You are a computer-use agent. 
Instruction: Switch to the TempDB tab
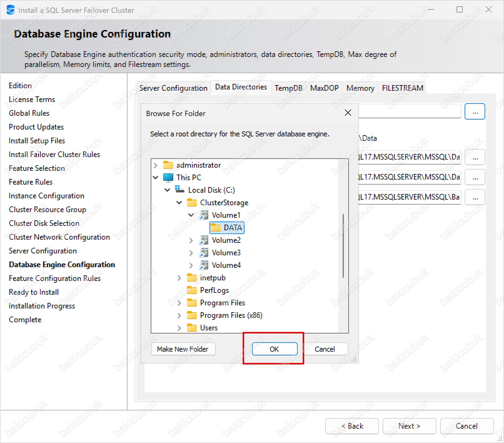[288, 88]
